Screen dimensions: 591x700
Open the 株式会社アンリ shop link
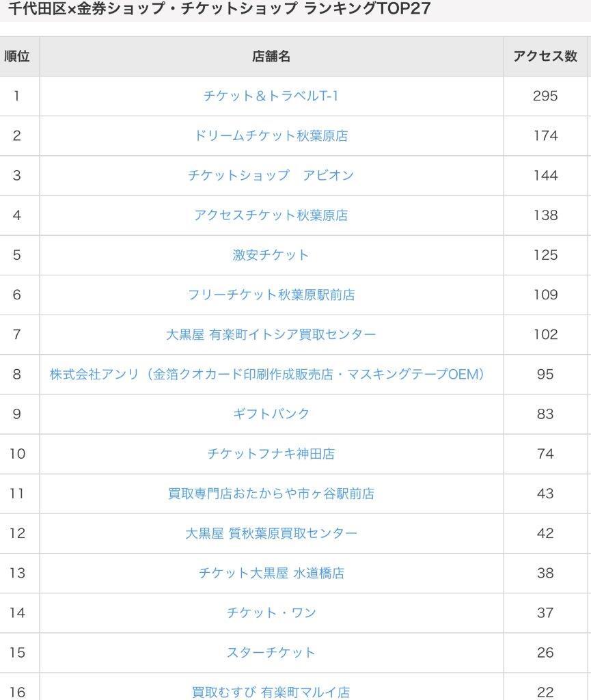coord(267,374)
